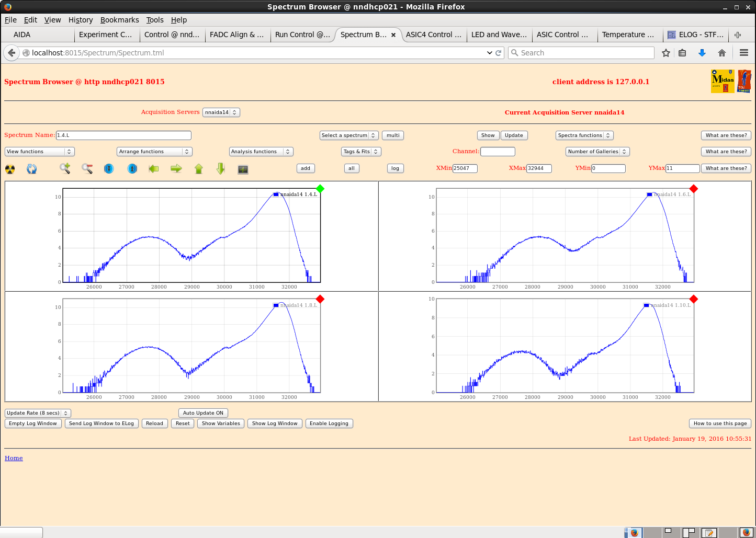Bookmark this page with the star icon
756x538 pixels.
pos(665,53)
